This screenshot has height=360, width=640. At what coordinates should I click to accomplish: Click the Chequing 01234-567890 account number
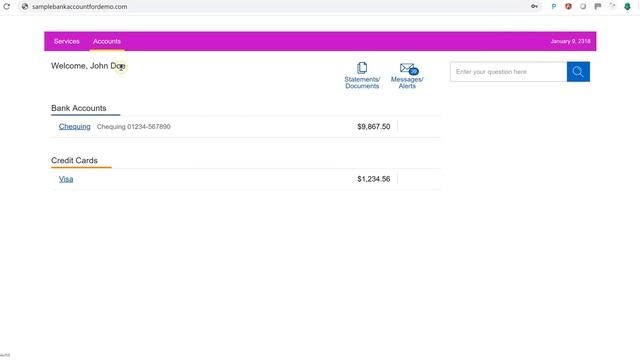pos(133,127)
